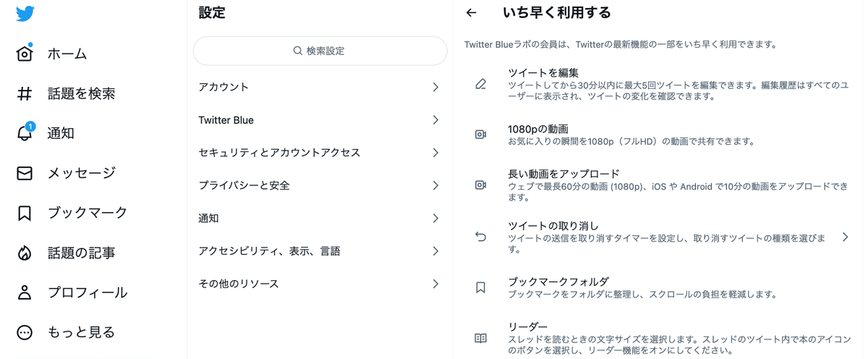868x359 pixels.
Task: Click the Twitter bird logo
Action: click(x=25, y=13)
